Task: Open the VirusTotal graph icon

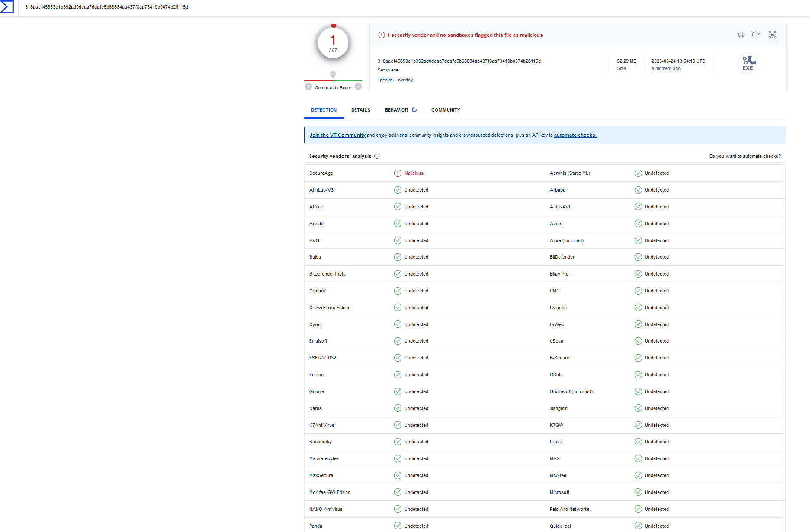Action: click(772, 35)
